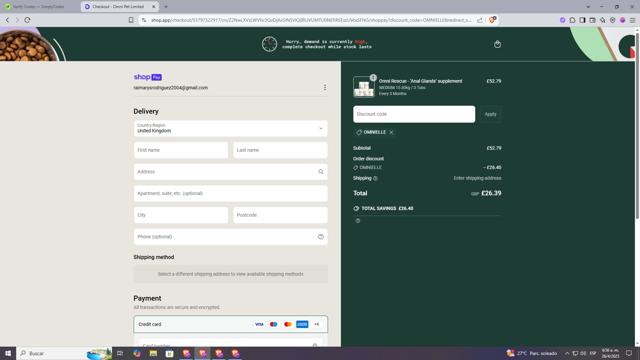Focus the Address input field
Image resolution: width=640 pixels, height=360 pixels.
(x=231, y=172)
